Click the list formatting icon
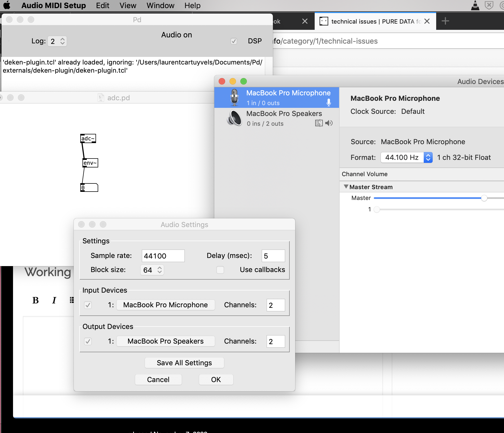Viewport: 504px width, 433px height. pyautogui.click(x=72, y=300)
